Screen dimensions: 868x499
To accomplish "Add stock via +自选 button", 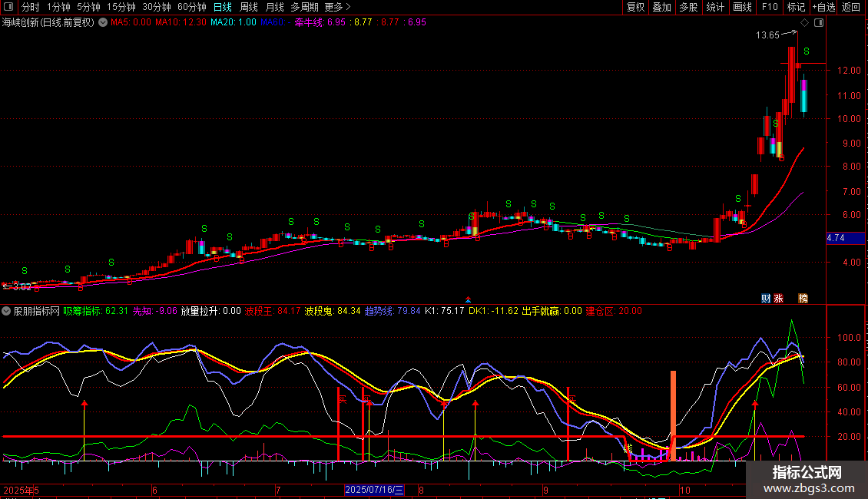I will pyautogui.click(x=823, y=7).
